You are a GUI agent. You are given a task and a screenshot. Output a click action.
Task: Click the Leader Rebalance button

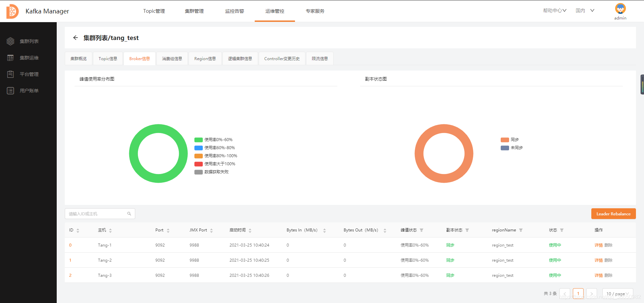(x=613, y=214)
